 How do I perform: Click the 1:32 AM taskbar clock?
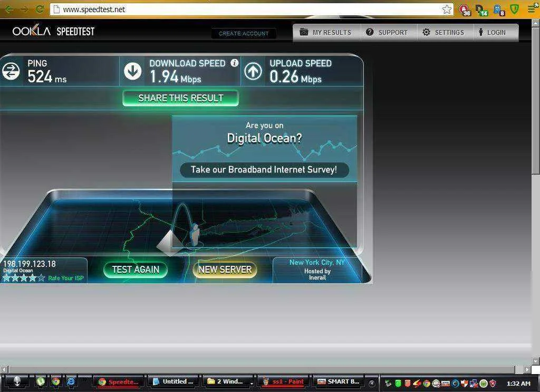[518, 383]
